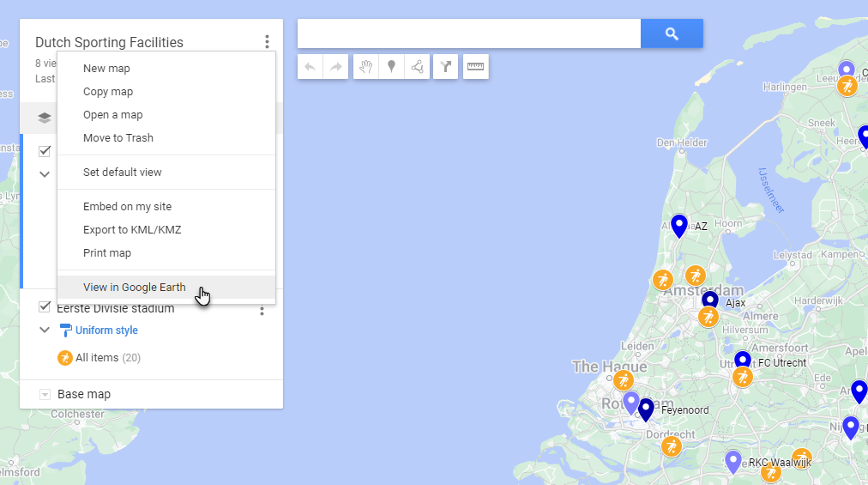Click orange football marker west of Amsterdam
Viewport: 868px width, 485px height.
click(663, 280)
